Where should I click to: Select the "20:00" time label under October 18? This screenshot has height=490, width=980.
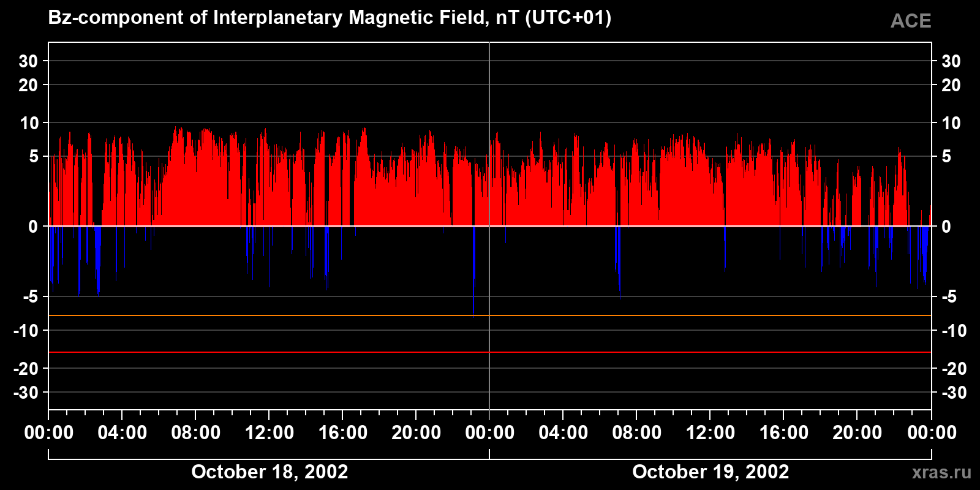(417, 433)
